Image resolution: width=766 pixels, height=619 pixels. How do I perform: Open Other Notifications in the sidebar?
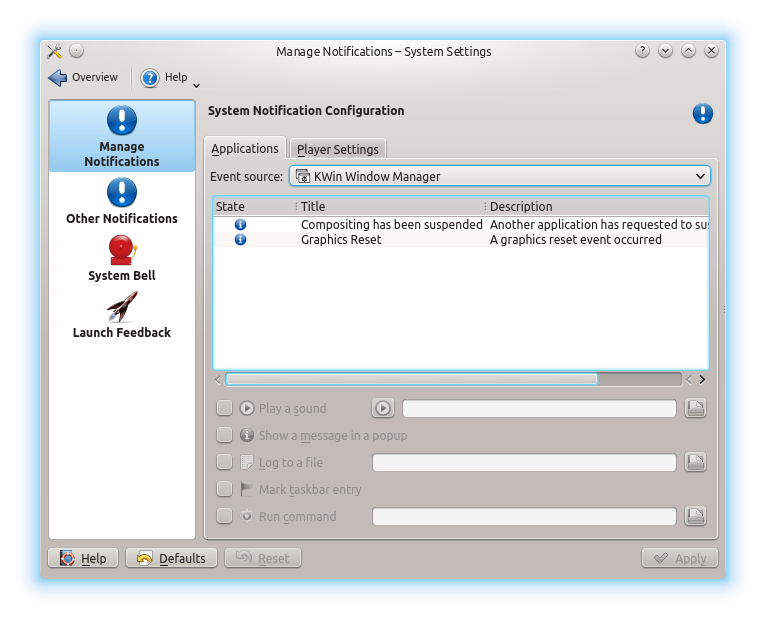click(122, 192)
